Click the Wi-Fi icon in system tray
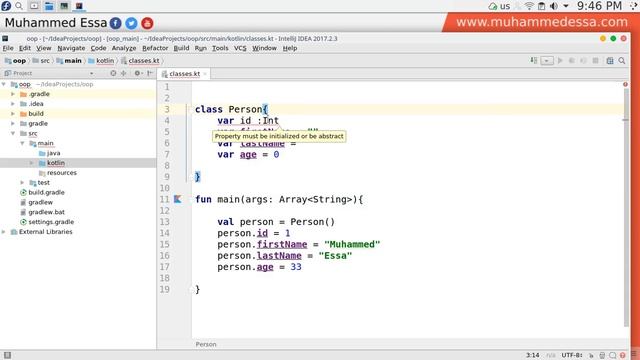Screen dimensions: 640x360 pos(529,6)
